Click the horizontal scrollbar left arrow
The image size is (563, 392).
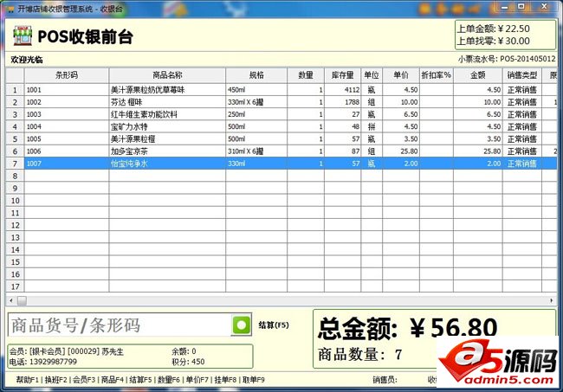11,300
